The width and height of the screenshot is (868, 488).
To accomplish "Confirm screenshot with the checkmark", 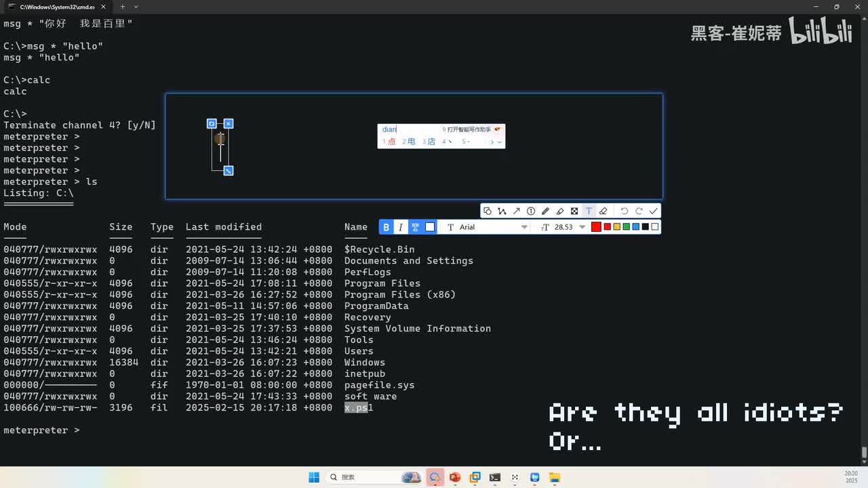I will tap(654, 211).
